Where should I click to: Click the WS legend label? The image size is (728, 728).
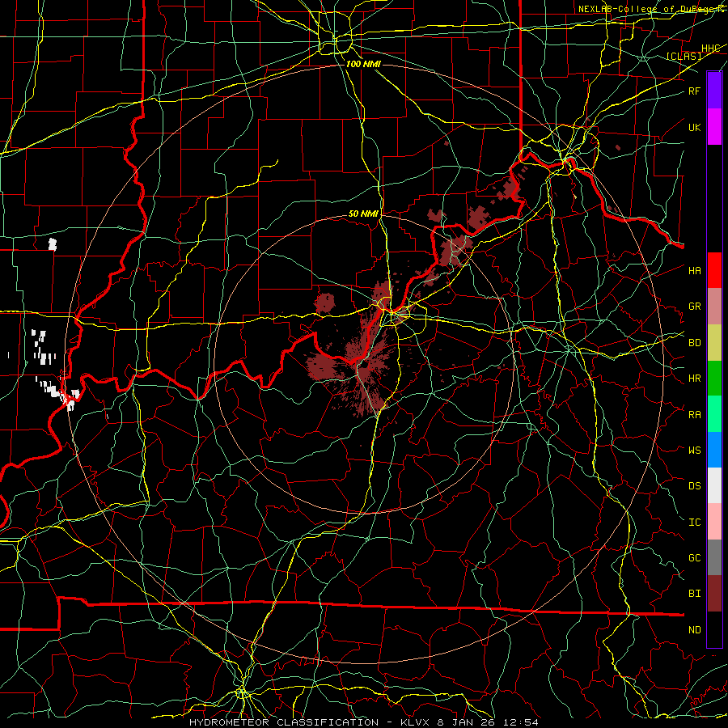695,451
